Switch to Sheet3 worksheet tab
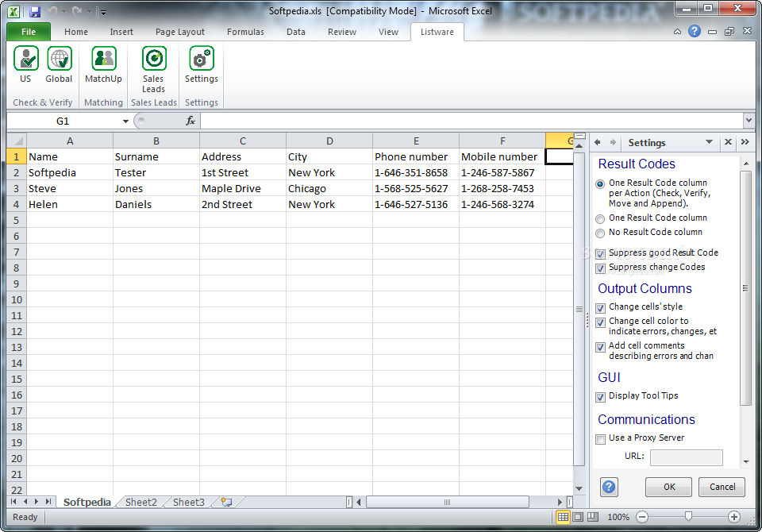Screen dimensions: 762x532 pos(189,502)
